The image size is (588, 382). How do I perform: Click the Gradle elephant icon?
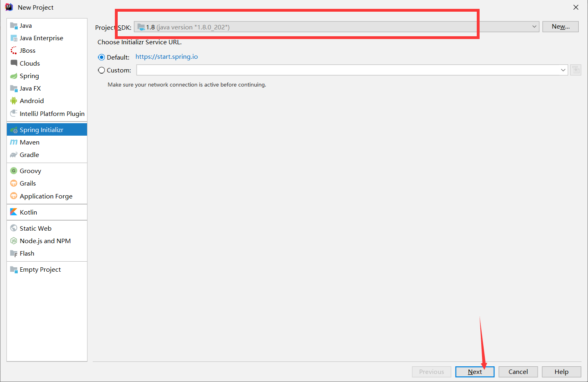pyautogui.click(x=14, y=155)
